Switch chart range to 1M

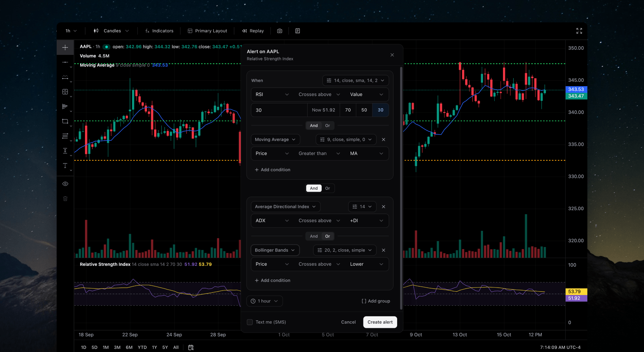[106, 348]
